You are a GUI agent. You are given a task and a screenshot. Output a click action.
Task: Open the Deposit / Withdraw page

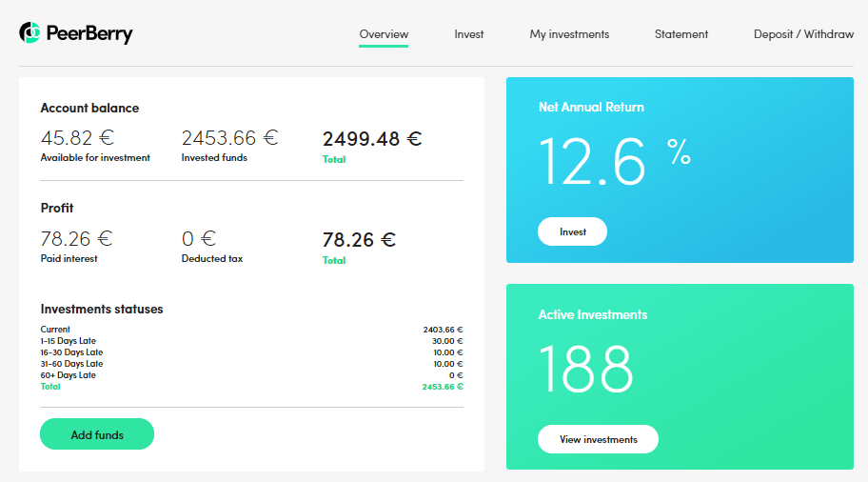(x=803, y=34)
